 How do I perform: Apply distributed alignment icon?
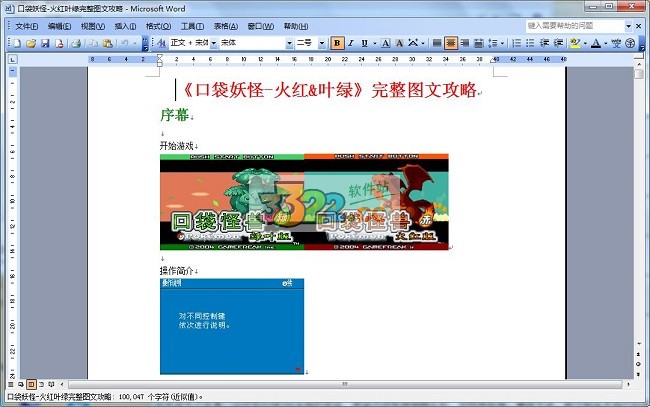pyautogui.click(x=478, y=43)
